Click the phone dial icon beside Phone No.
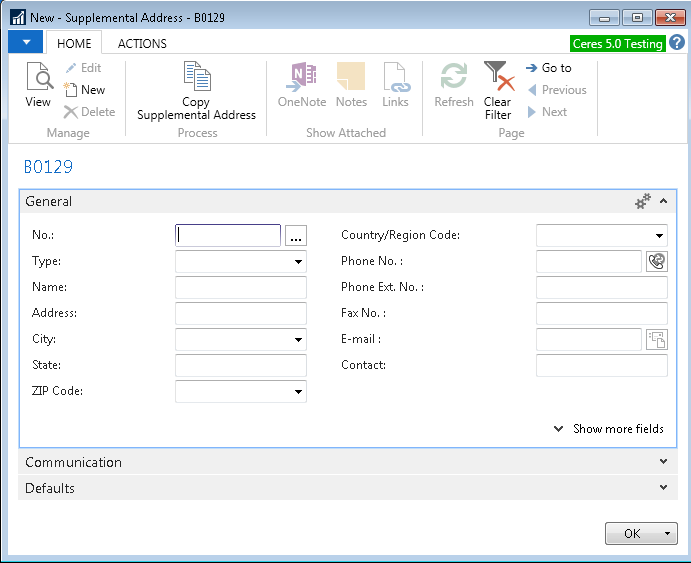This screenshot has width=691, height=563. [656, 262]
